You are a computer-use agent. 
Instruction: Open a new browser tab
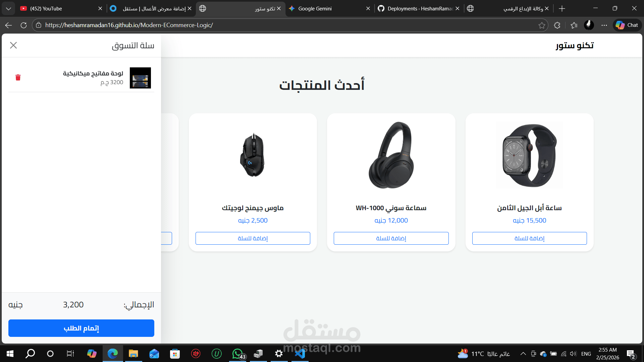562,8
